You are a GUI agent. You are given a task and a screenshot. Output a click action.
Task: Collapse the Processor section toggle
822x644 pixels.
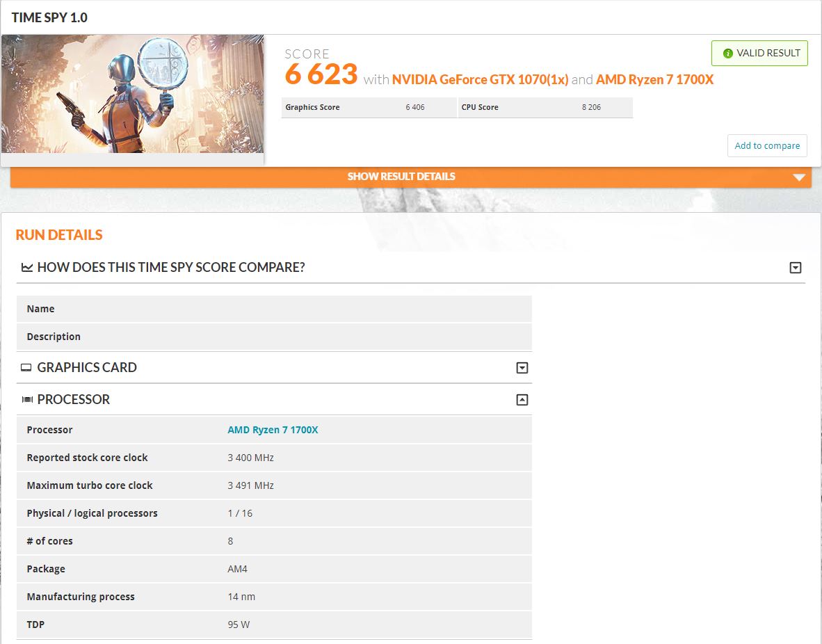522,400
